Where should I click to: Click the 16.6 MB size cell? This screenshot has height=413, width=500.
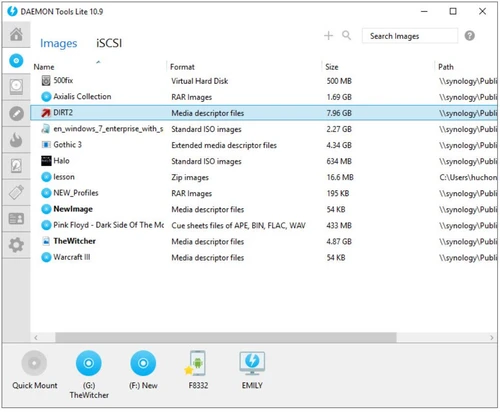click(340, 177)
